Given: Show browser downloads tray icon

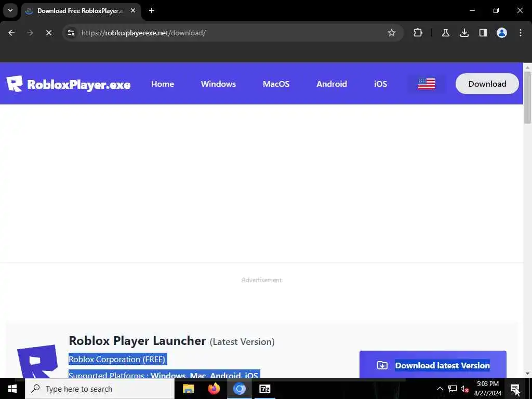Looking at the screenshot, I should click(x=464, y=33).
